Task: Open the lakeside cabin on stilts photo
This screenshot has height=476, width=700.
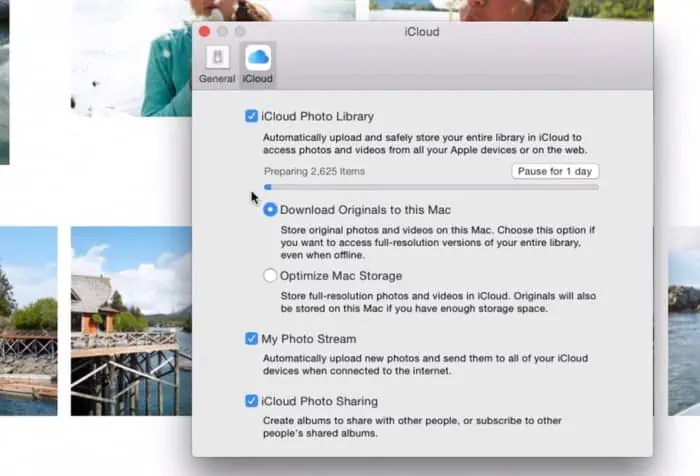Action: point(131,321)
